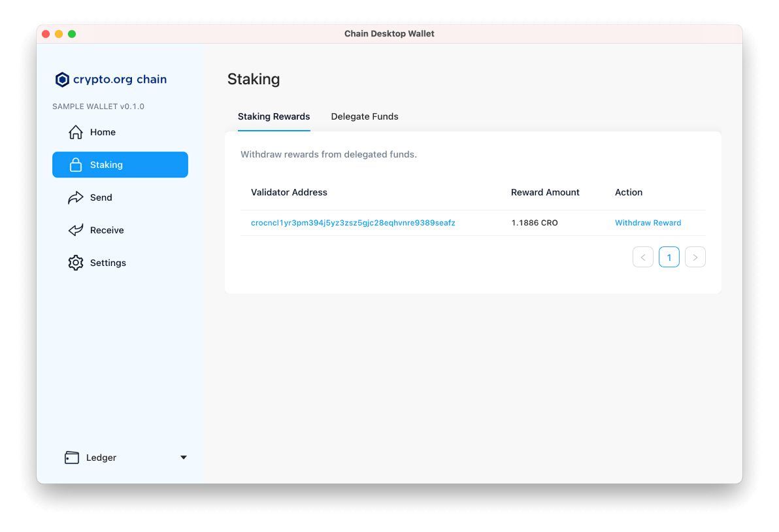Click the next page chevron icon

click(x=695, y=257)
